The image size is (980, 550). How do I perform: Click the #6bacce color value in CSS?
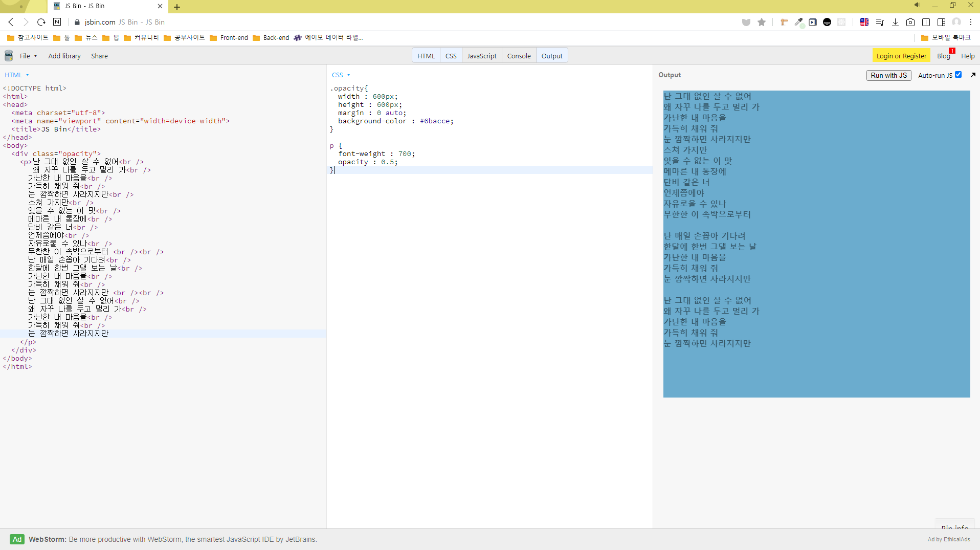click(x=435, y=121)
